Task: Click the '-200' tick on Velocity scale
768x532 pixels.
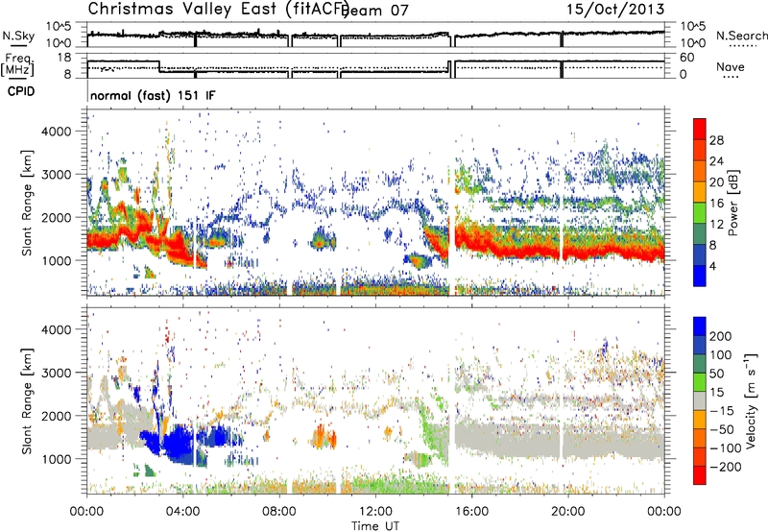Action: click(725, 467)
